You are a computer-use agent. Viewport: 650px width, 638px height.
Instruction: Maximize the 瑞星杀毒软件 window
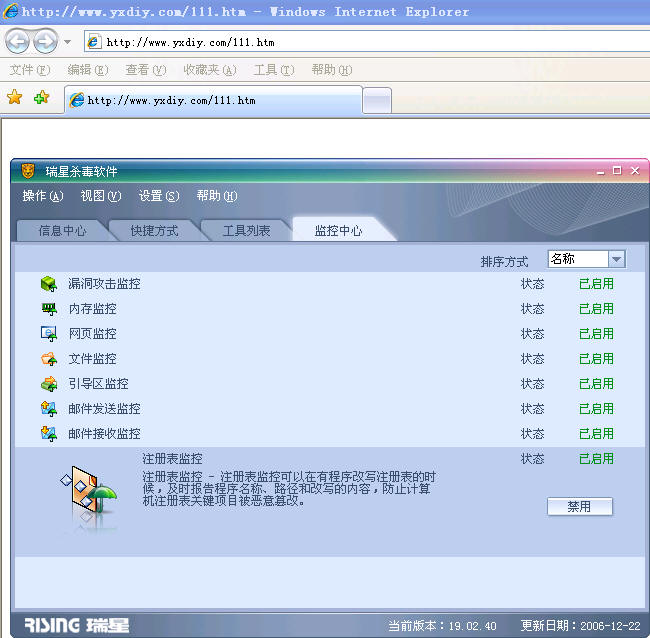click(617, 170)
